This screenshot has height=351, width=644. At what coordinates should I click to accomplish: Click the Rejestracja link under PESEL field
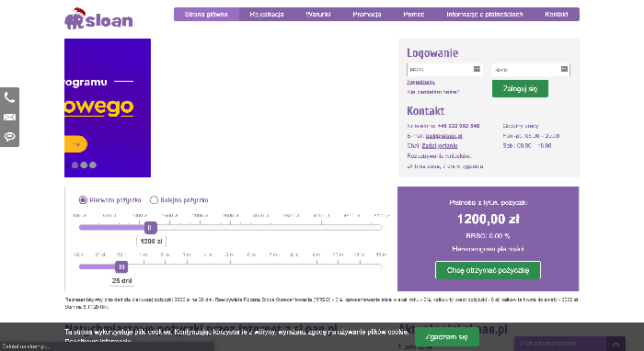point(420,82)
